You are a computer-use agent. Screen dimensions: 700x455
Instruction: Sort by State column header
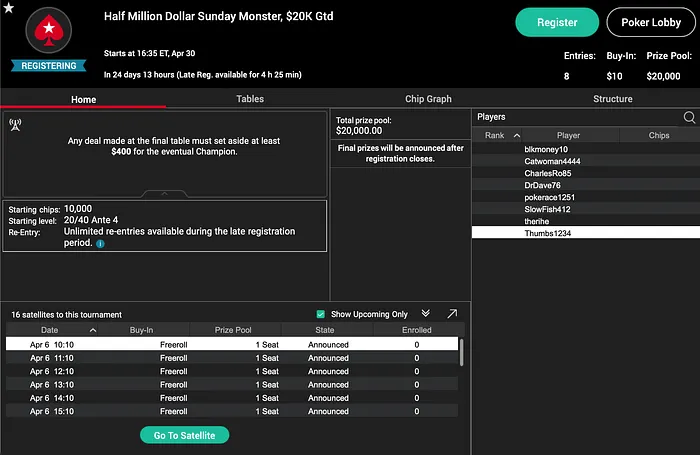pos(325,330)
